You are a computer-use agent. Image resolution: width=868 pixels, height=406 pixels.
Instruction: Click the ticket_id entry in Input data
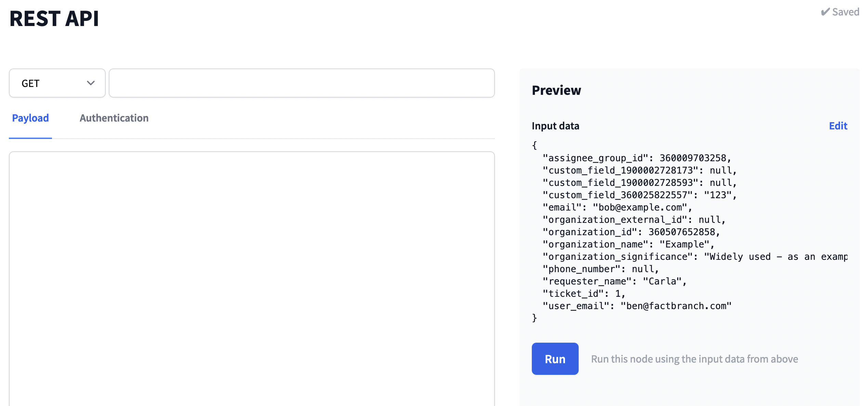pos(581,293)
